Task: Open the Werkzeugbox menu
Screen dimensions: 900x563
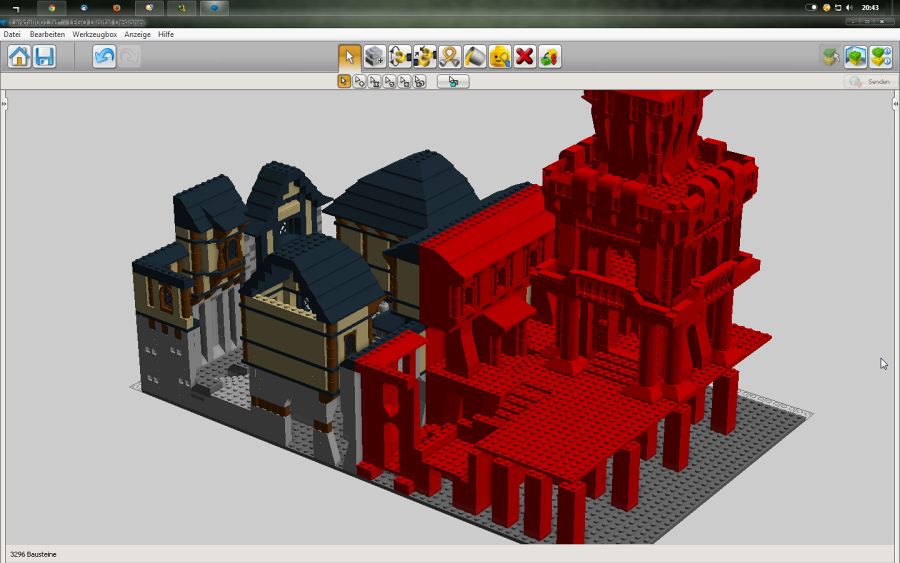Action: point(94,34)
